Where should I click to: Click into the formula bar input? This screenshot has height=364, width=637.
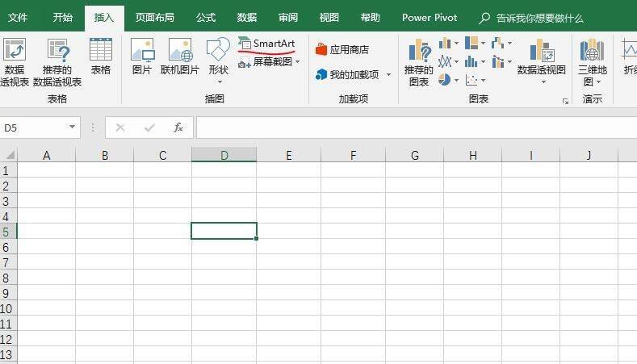coord(417,128)
